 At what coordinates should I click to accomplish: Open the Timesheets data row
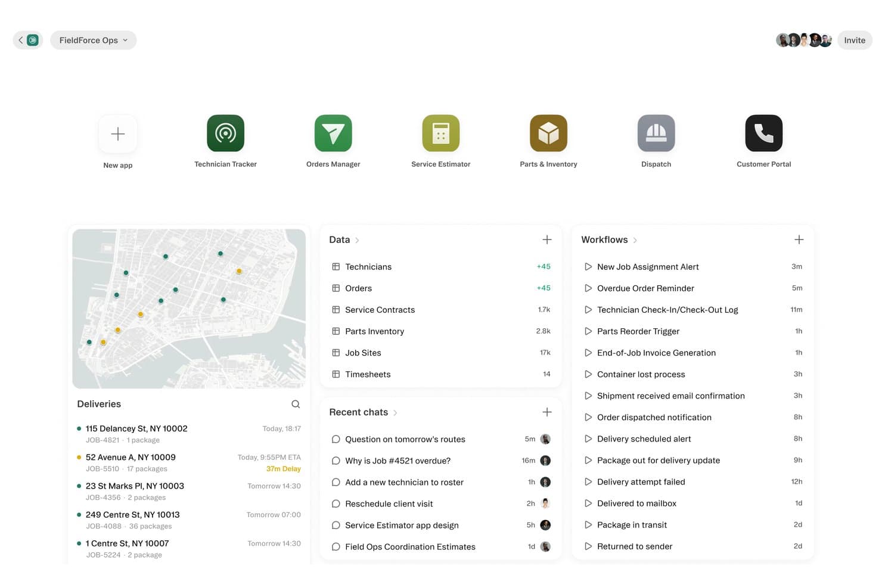pos(441,374)
